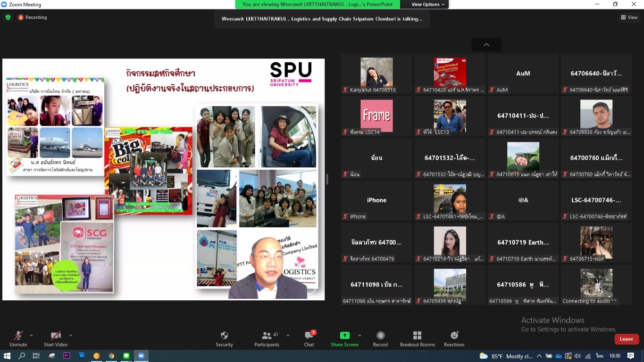This screenshot has width=644, height=362.
Task: Expand Share Screen options arrow
Action: point(360,336)
